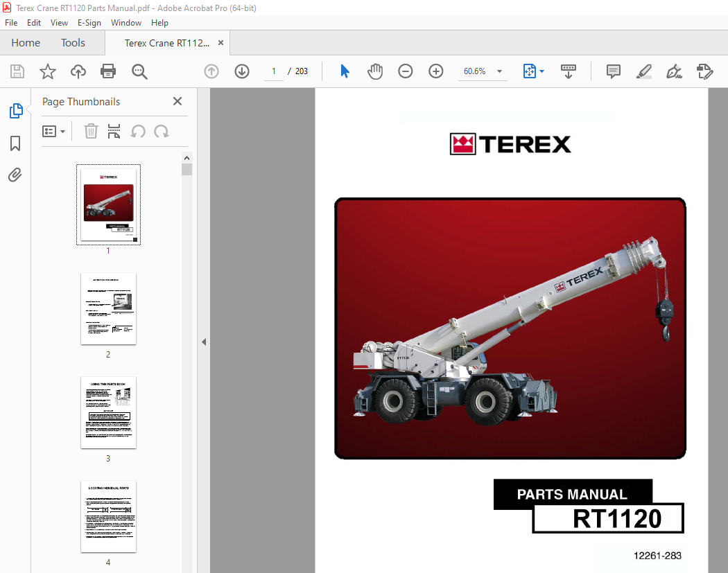Click the PARTS MANUAL heading
The width and height of the screenshot is (728, 573).
coord(572,495)
